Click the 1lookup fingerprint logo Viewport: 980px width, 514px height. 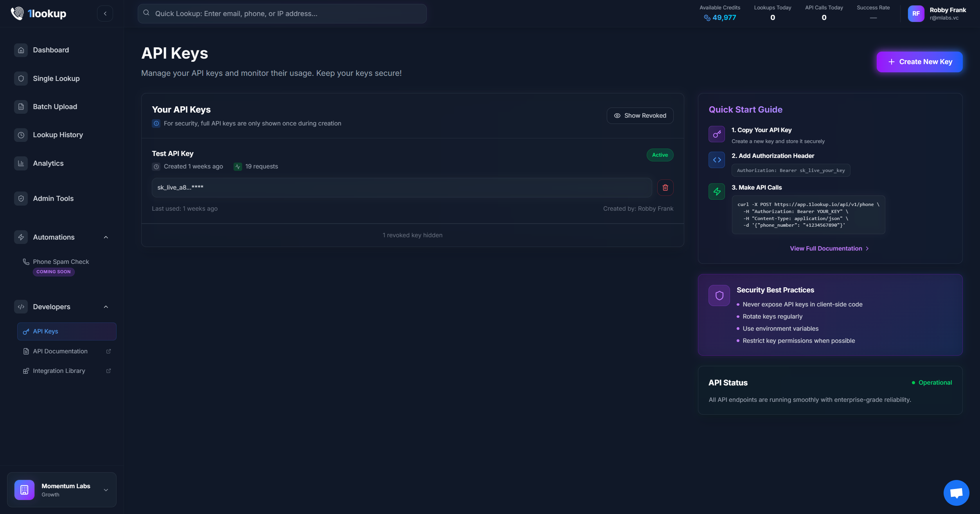[17, 14]
